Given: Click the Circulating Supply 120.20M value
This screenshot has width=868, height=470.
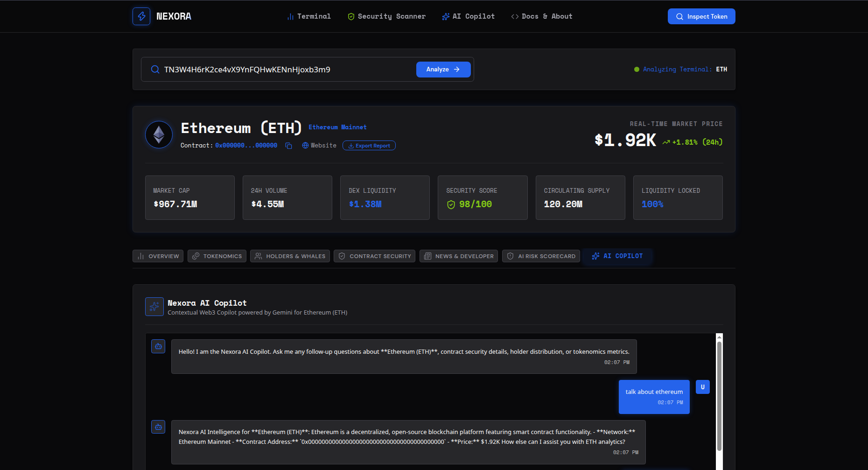Looking at the screenshot, I should click(x=563, y=204).
